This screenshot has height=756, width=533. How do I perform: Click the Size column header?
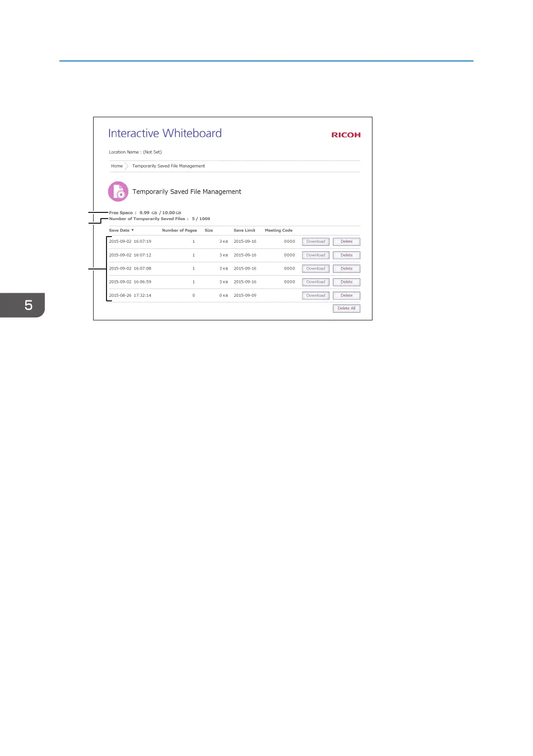point(209,230)
